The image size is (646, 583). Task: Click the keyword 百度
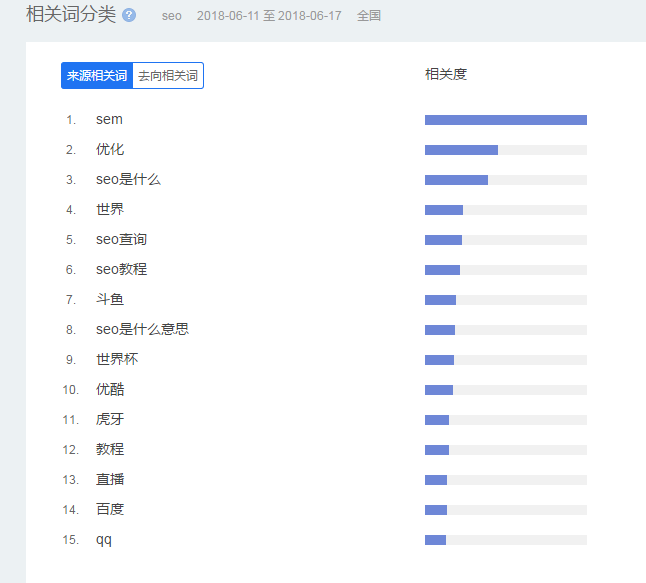[x=110, y=510]
